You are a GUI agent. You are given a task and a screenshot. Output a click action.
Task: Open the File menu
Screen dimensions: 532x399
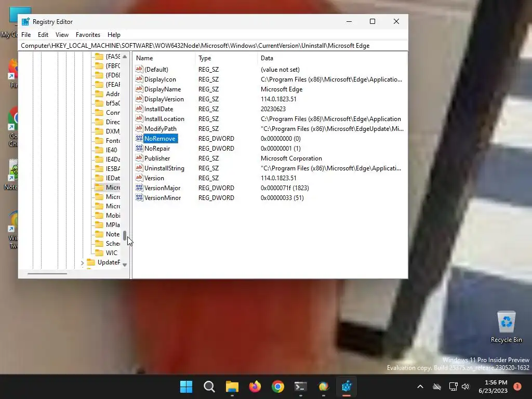point(26,35)
